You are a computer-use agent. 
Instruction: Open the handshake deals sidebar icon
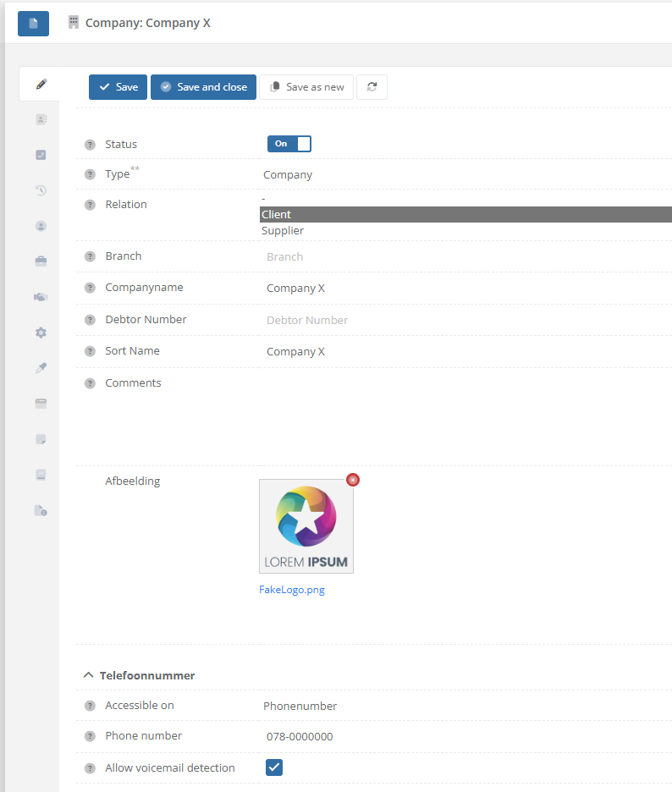[x=41, y=297]
